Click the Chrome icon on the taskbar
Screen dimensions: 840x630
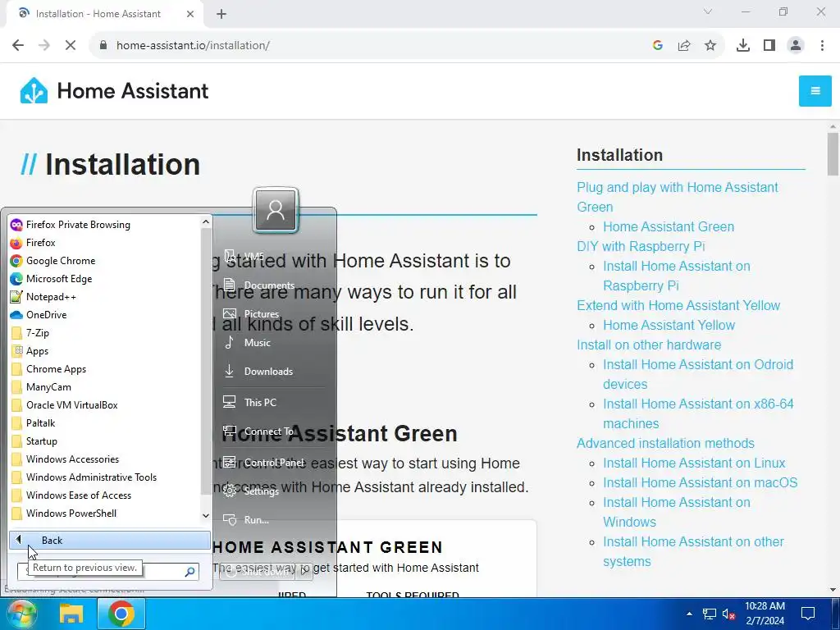pos(121,614)
